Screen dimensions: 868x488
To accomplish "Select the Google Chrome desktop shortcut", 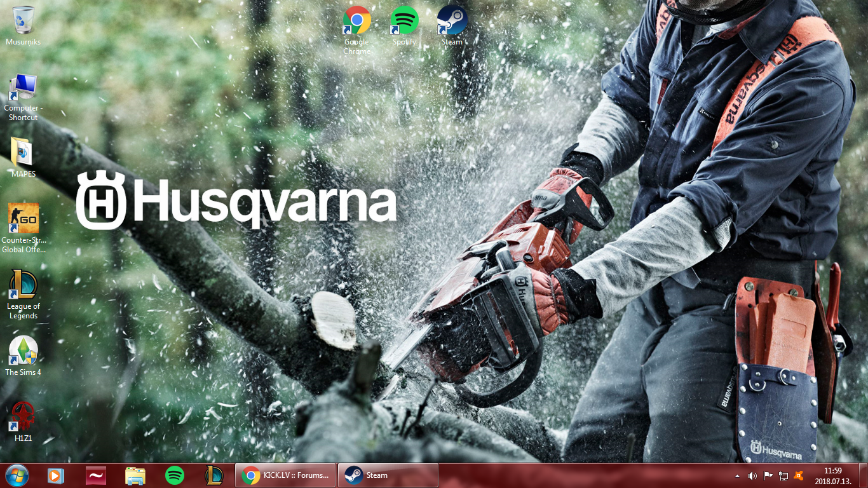I will 356,29.
